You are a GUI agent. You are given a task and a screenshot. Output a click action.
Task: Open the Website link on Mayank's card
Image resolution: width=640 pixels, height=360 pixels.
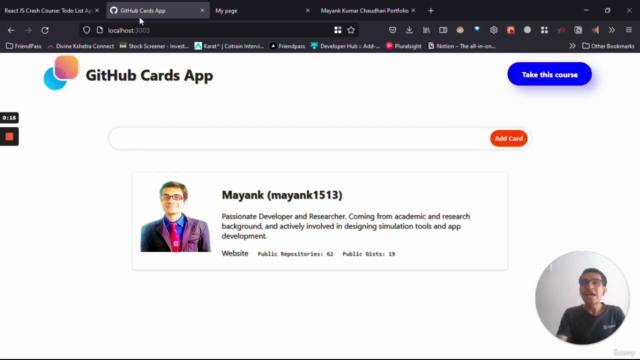pos(235,253)
